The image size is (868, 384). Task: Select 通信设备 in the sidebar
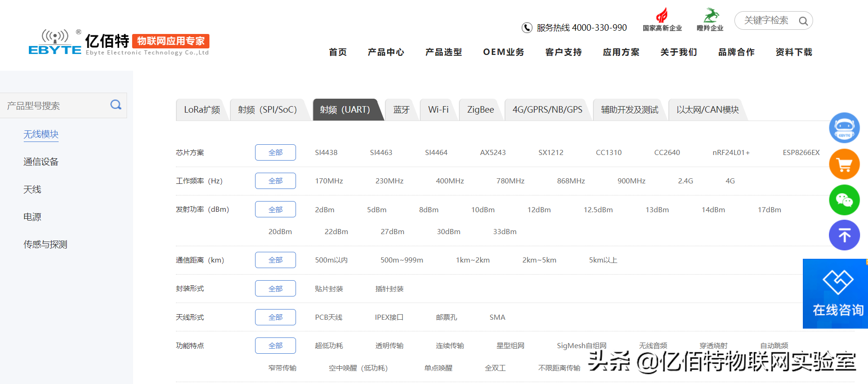pos(41,162)
